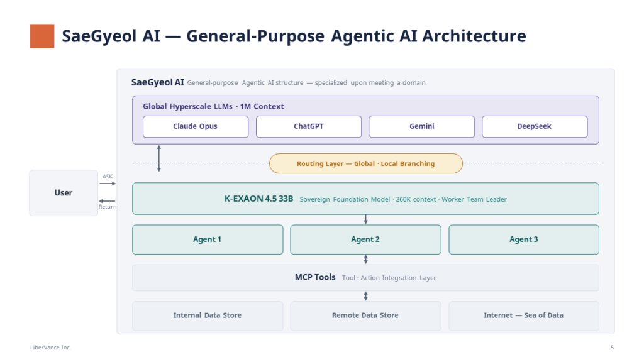Image resolution: width=644 pixels, height=362 pixels.
Task: Click the Remote Data Store box
Action: 365,315
